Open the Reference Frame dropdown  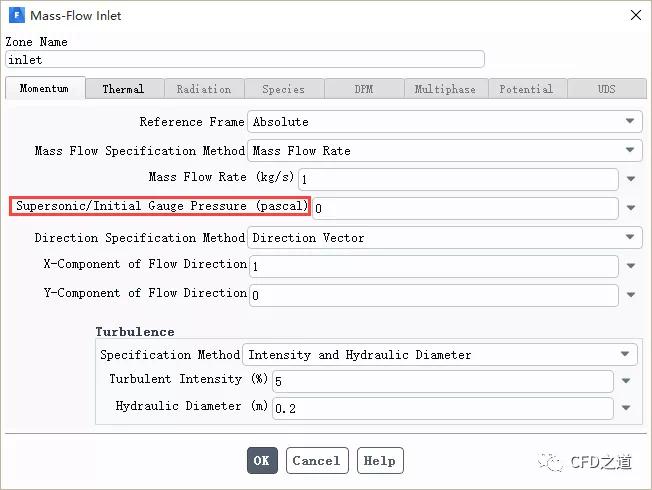click(445, 121)
